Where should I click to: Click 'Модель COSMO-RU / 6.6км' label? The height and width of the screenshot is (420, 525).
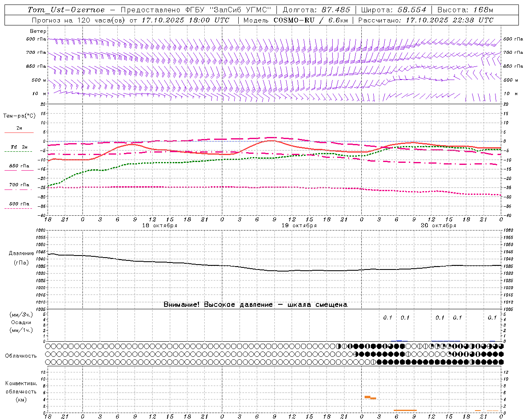tap(296, 20)
